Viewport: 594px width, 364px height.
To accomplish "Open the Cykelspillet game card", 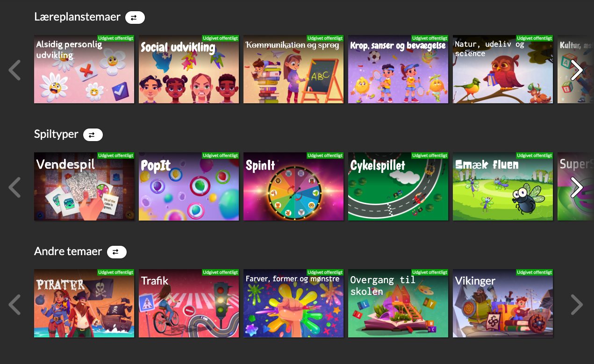I will tap(398, 186).
